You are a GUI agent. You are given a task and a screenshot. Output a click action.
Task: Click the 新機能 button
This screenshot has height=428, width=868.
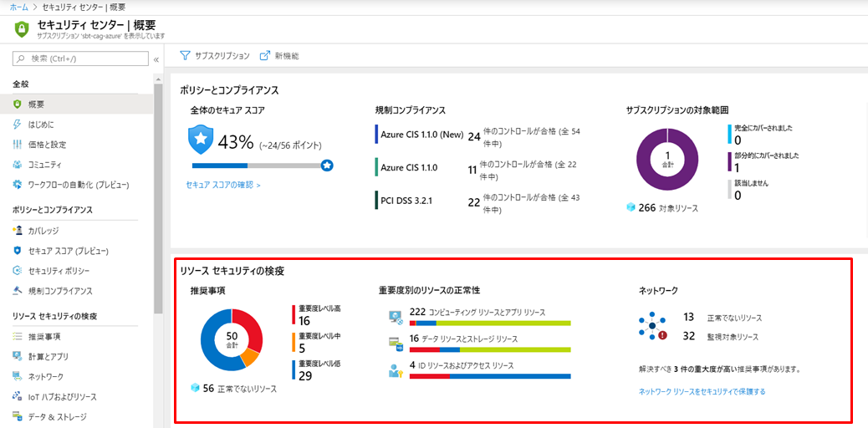pos(280,55)
